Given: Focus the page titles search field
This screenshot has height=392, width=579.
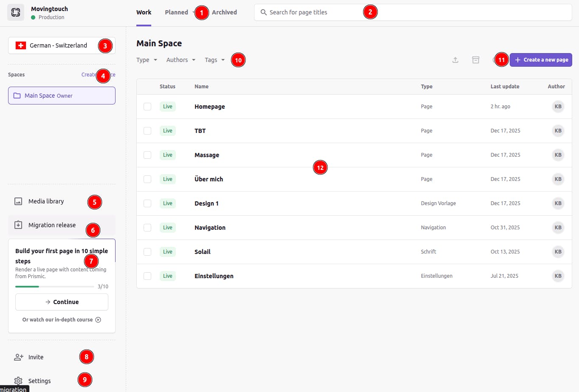Looking at the screenshot, I should (413, 12).
